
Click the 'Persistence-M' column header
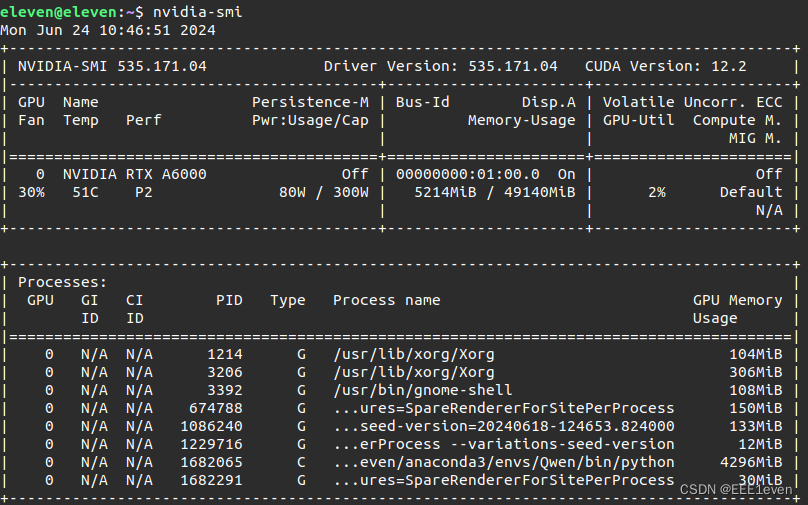[x=310, y=102]
